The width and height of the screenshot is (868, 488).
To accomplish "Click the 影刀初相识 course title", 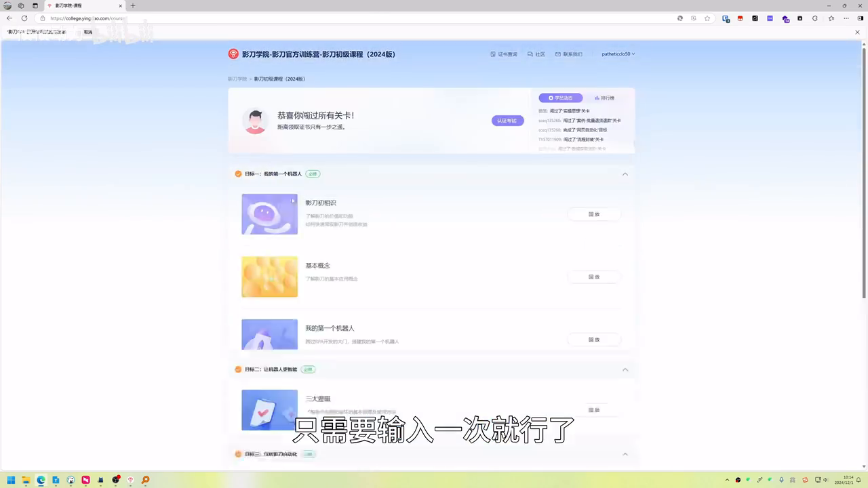I will coord(320,203).
